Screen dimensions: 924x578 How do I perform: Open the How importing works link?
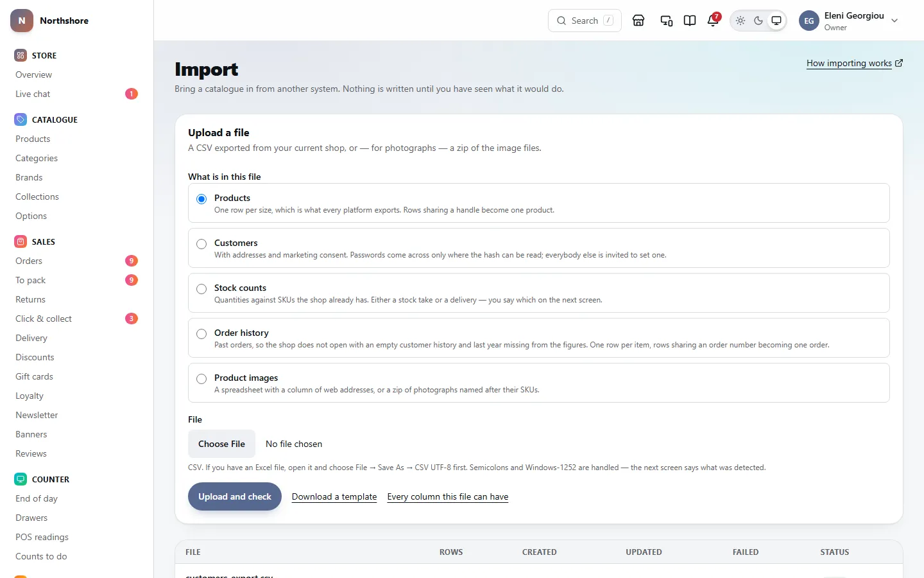[x=855, y=63]
